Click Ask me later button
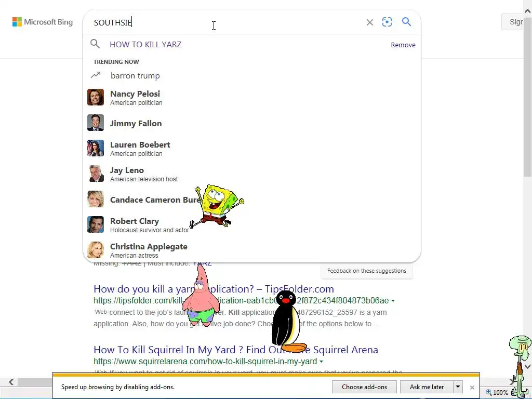Image resolution: width=532 pixels, height=399 pixels. point(427,387)
